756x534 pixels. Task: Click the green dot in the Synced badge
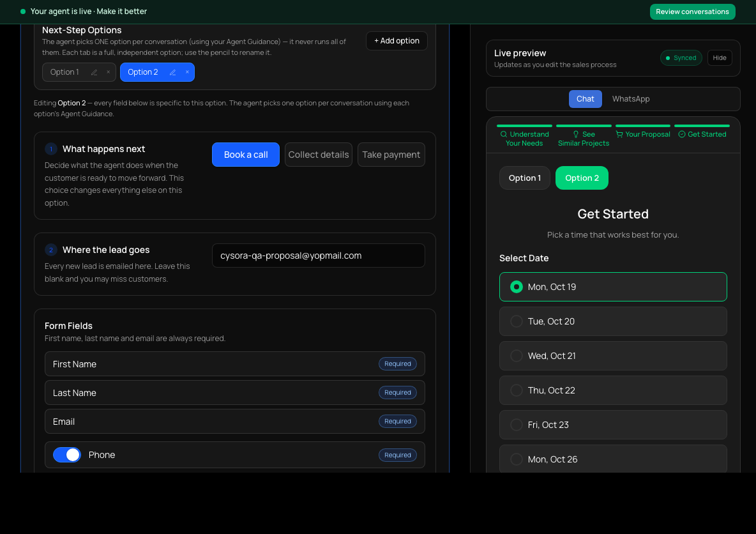[x=668, y=58]
